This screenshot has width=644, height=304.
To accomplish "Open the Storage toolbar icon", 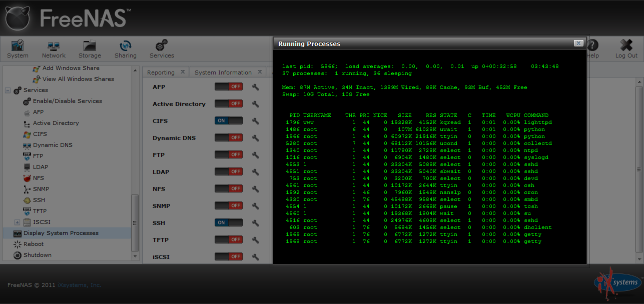I will [x=90, y=49].
